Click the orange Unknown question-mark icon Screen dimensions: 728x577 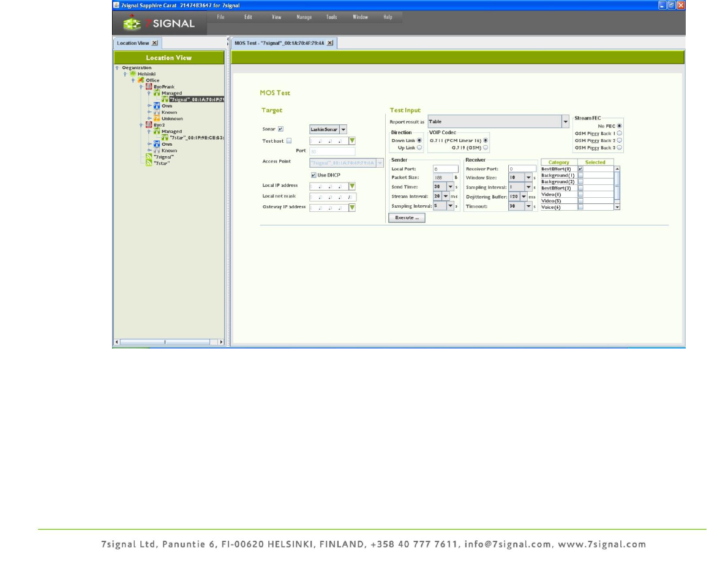157,118
